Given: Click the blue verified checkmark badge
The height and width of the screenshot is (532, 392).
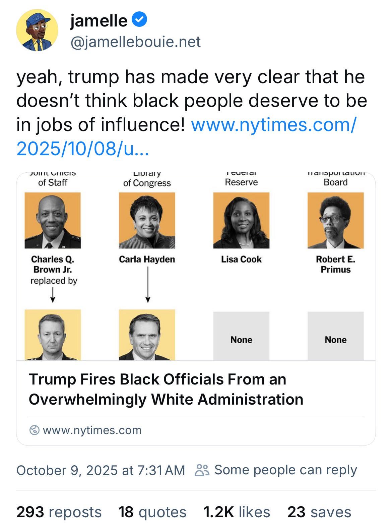Looking at the screenshot, I should pos(139,20).
